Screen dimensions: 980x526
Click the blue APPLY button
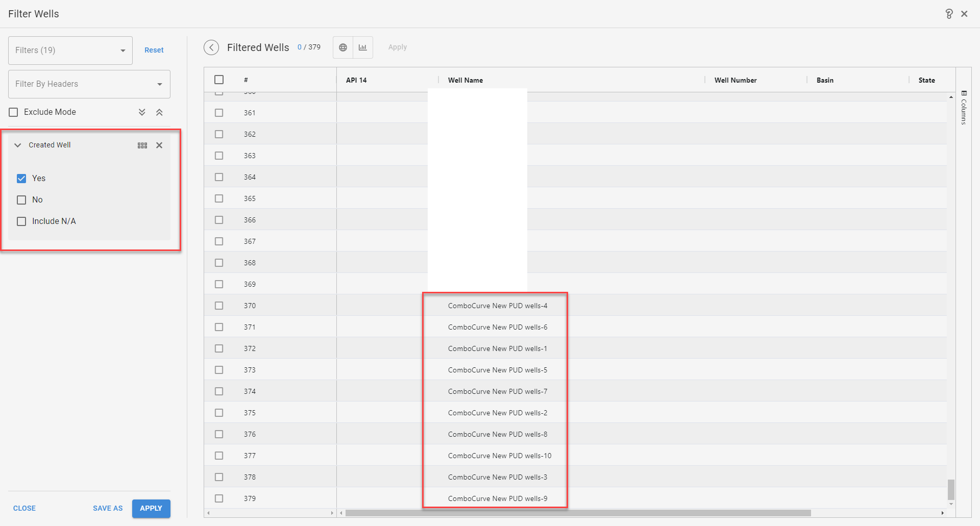pos(151,508)
